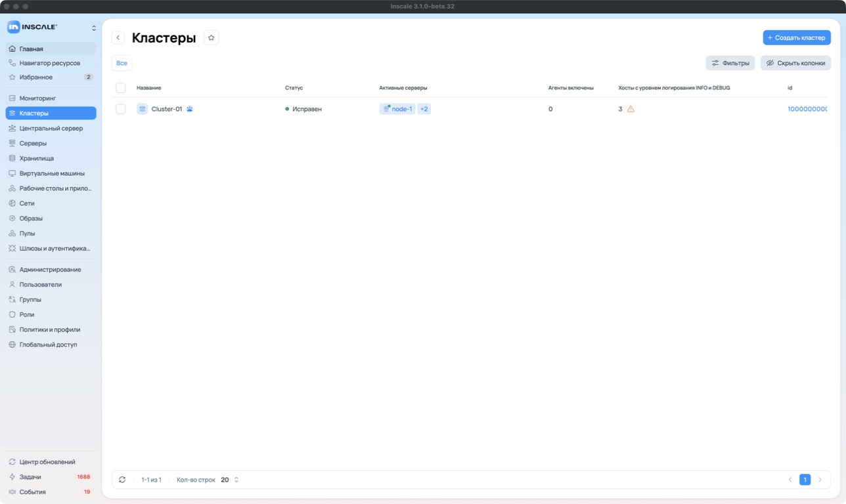Open Мониторинг from the sidebar
Viewport: 846px width, 504px height.
(51, 98)
